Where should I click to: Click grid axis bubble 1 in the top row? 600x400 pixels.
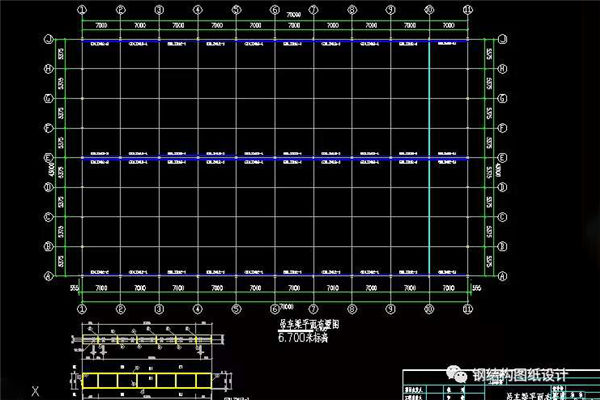(81, 9)
